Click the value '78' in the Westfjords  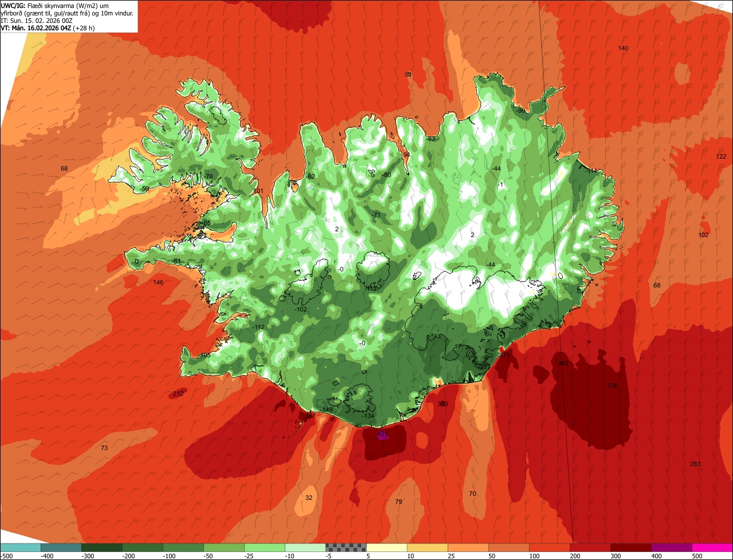pos(209,176)
